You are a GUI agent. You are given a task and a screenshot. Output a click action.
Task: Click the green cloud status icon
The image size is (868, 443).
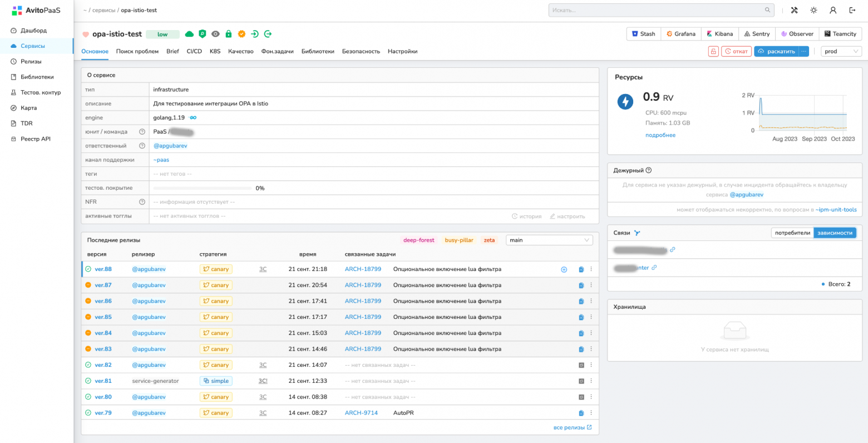[189, 34]
